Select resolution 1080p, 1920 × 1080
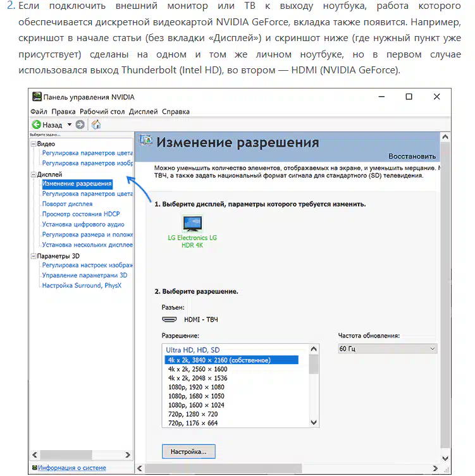Viewport: 475px width, 476px height. [196, 388]
